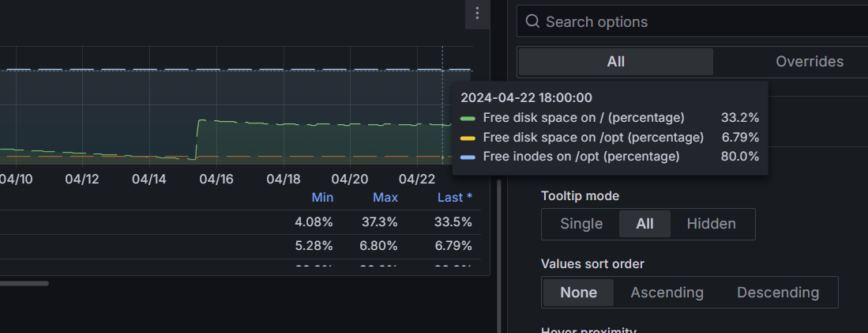Click the vertical scrollbar beside the options pane

[x=498, y=253]
